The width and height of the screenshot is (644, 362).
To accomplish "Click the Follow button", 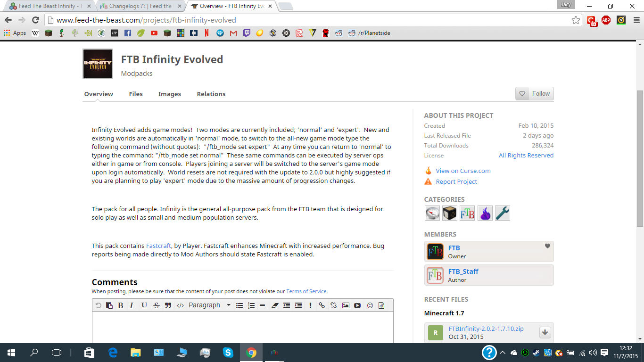I will (x=534, y=94).
